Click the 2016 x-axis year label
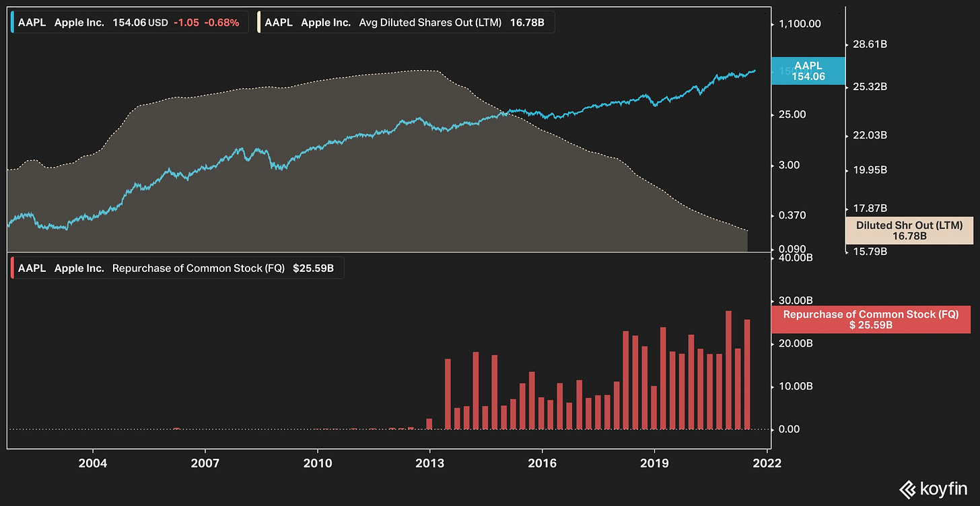 pyautogui.click(x=542, y=464)
